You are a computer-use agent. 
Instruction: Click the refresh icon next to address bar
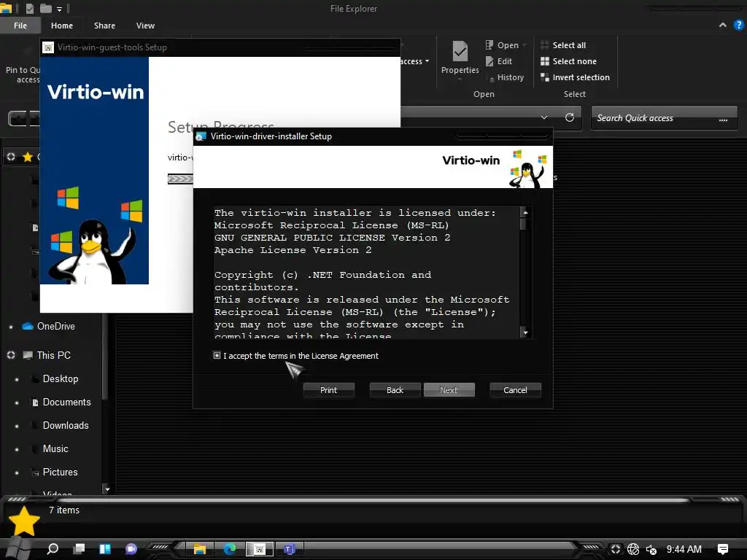point(570,117)
